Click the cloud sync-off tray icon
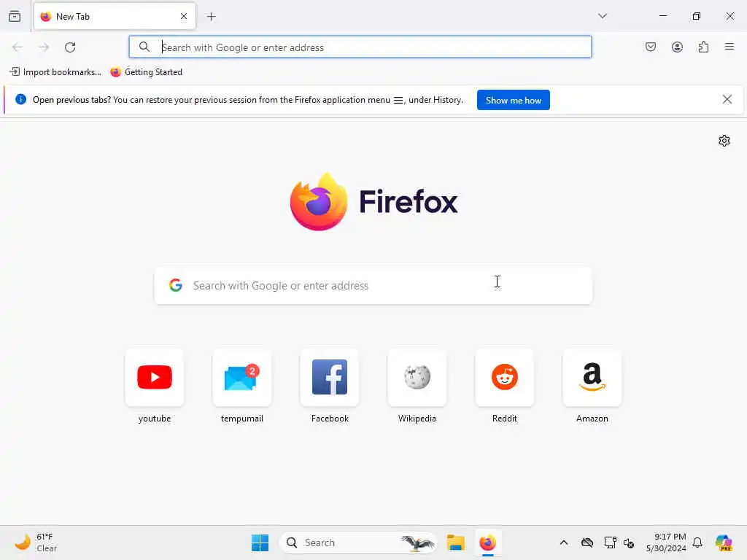The image size is (747, 560). [x=587, y=542]
